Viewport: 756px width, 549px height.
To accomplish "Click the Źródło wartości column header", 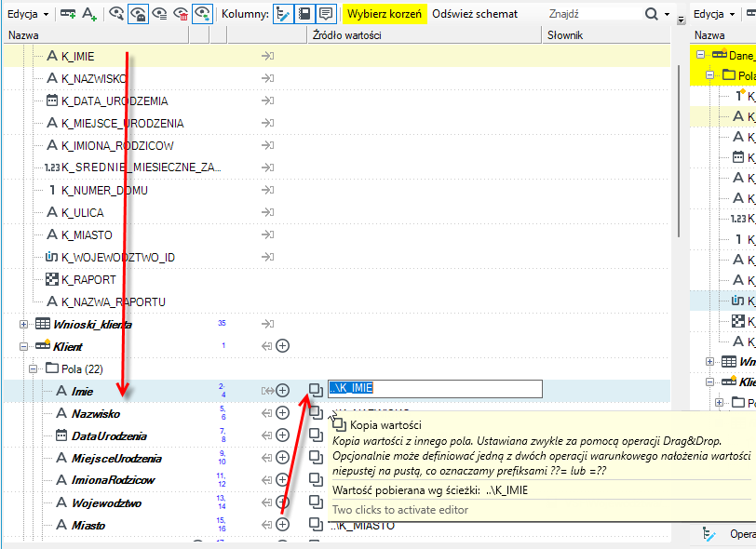I will click(425, 35).
